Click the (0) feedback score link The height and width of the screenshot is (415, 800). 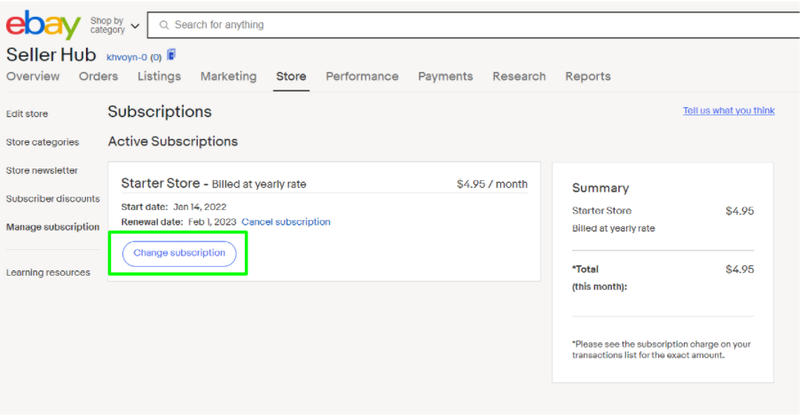coord(156,57)
